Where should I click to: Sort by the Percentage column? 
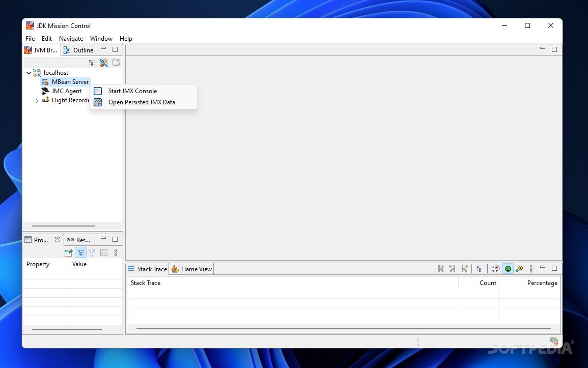[x=530, y=283]
